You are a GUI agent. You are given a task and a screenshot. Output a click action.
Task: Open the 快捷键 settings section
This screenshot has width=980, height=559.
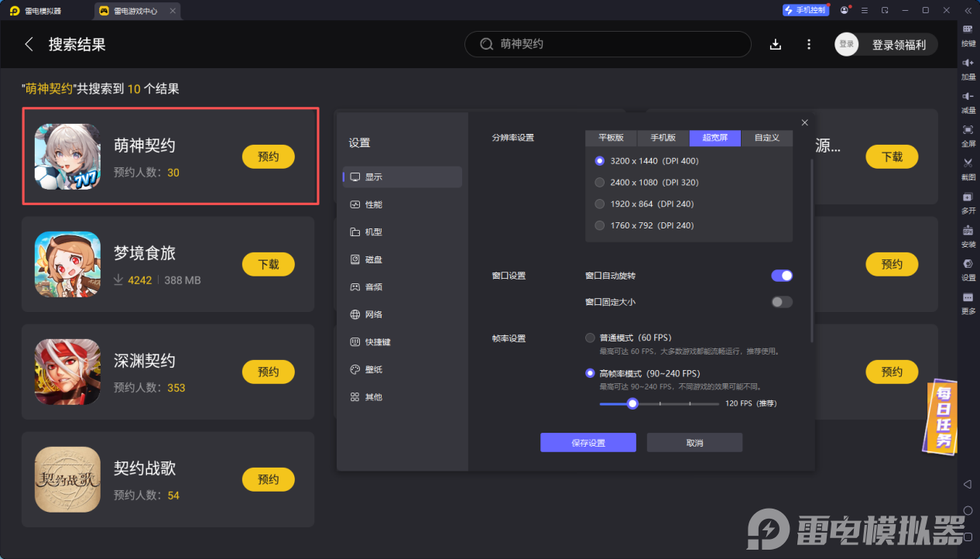(403, 342)
